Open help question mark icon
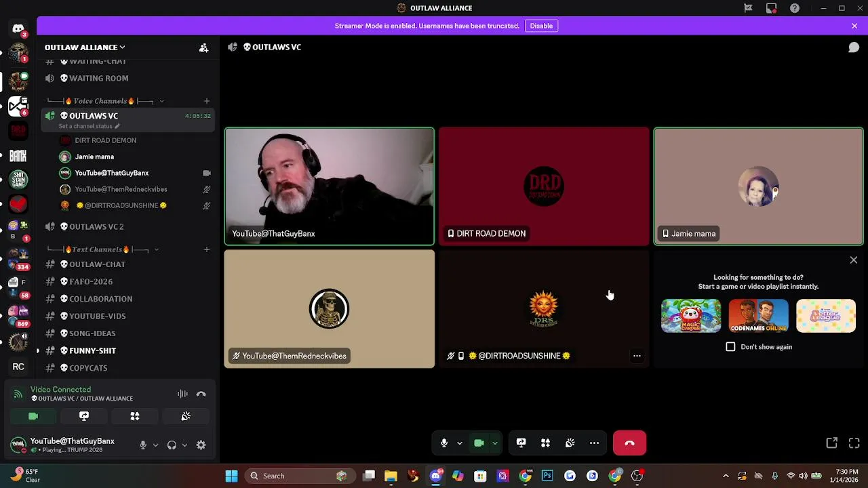The image size is (868, 488). [794, 8]
